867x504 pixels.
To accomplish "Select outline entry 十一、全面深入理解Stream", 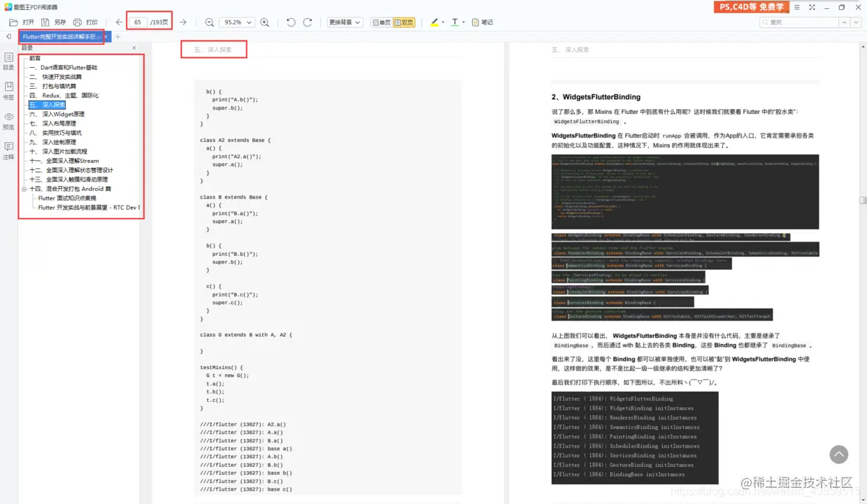I will [64, 161].
